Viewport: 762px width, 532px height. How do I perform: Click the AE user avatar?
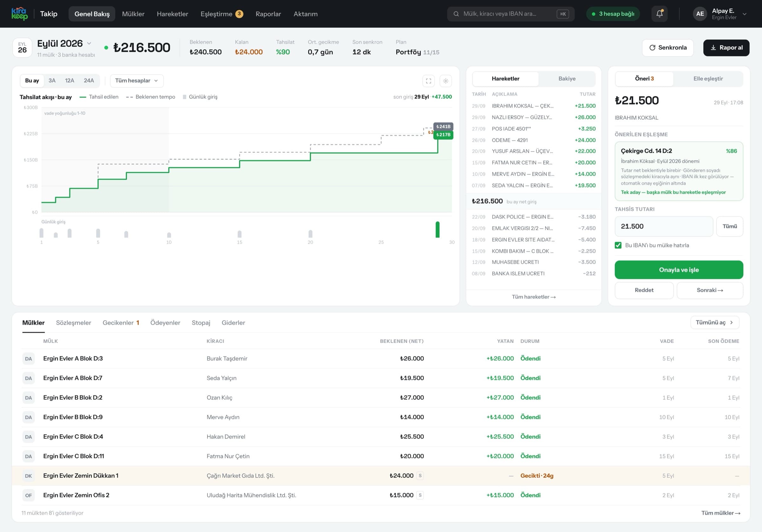tap(700, 14)
